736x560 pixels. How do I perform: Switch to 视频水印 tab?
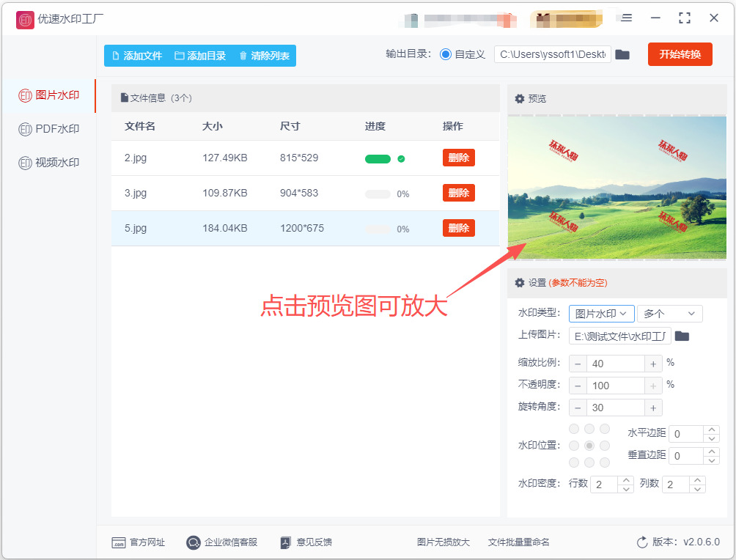tap(49, 163)
